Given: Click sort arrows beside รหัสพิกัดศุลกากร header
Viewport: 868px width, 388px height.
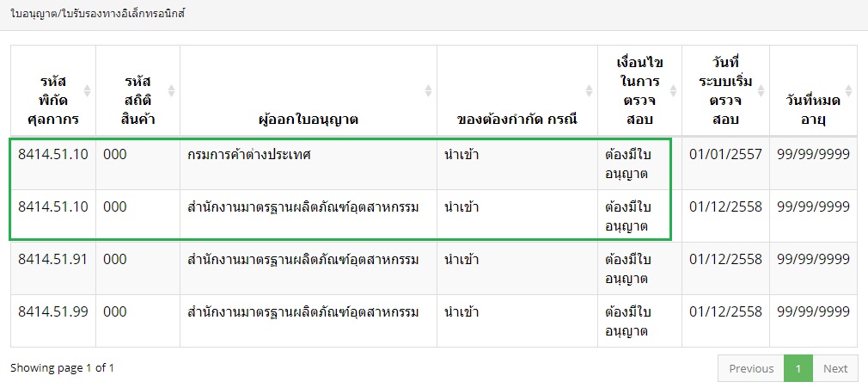Looking at the screenshot, I should (x=86, y=90).
